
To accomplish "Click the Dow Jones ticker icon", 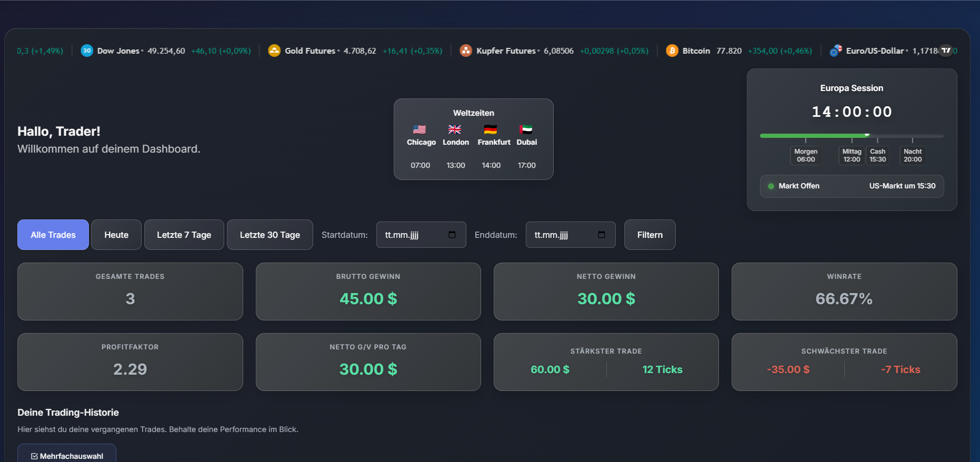I will [x=87, y=51].
